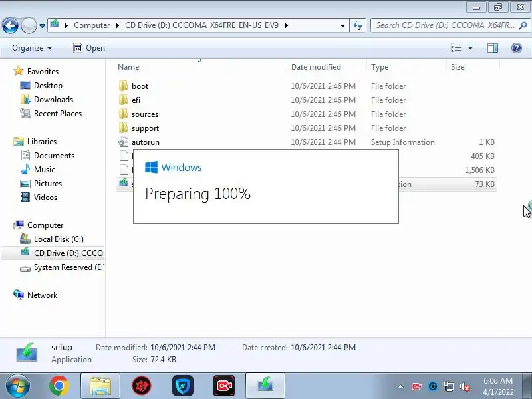Click the Search CD Drive input field
The width and height of the screenshot is (532, 399).
[445, 25]
